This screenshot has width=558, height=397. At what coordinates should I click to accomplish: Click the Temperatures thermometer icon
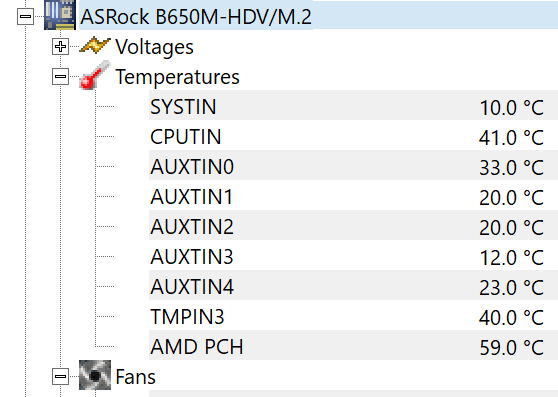point(95,75)
